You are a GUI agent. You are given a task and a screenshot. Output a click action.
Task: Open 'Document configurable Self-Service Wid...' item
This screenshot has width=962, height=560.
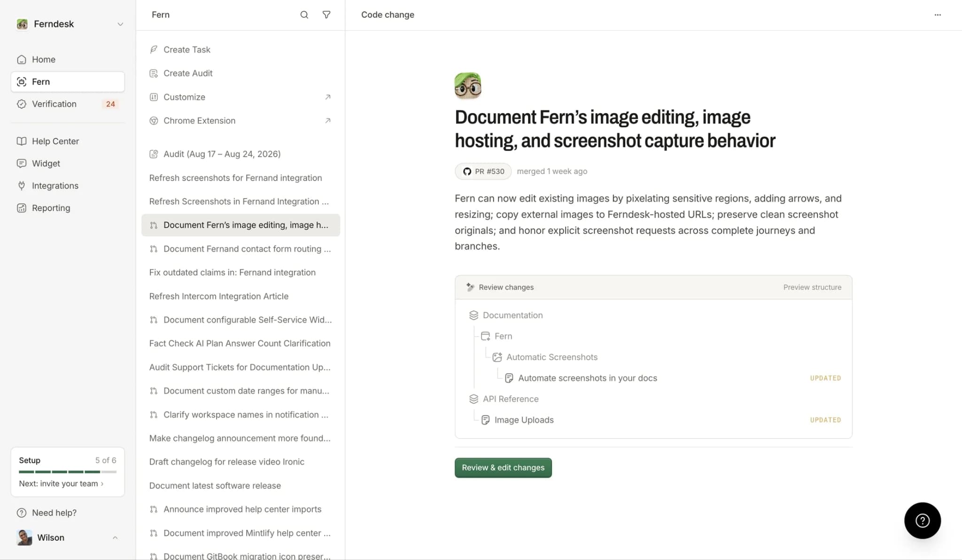[240, 320]
